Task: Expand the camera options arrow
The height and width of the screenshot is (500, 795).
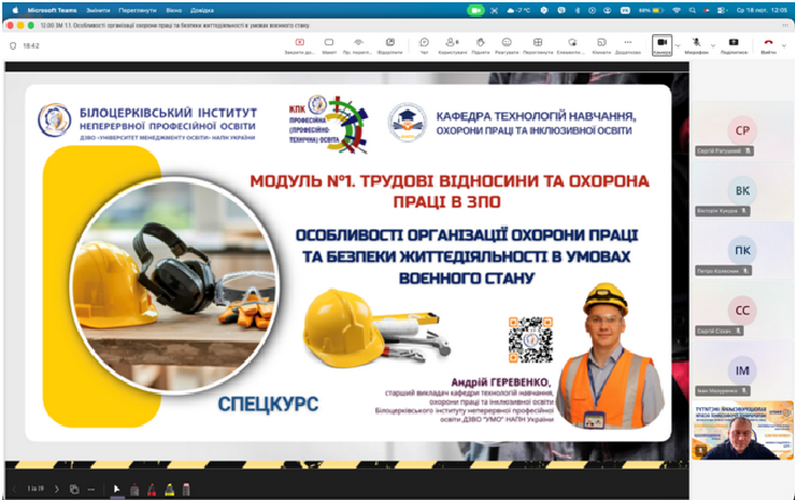Action: click(677, 44)
